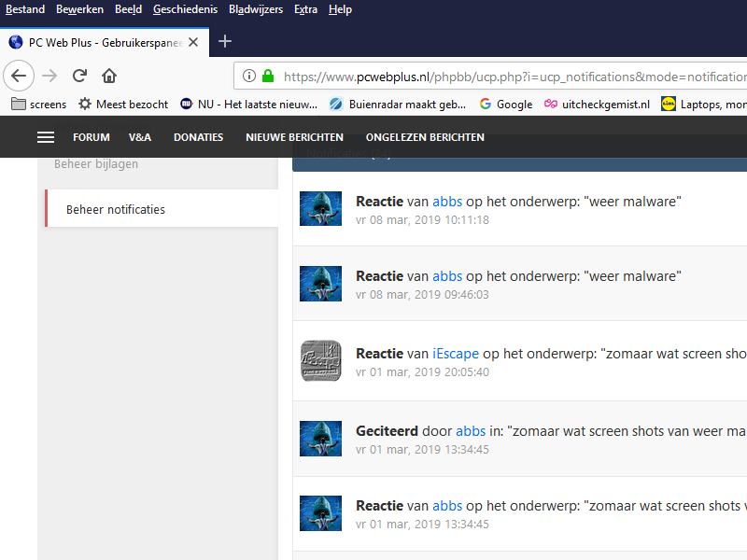Click abbs avatar in last 13:34:45 Reactie notification

[320, 513]
